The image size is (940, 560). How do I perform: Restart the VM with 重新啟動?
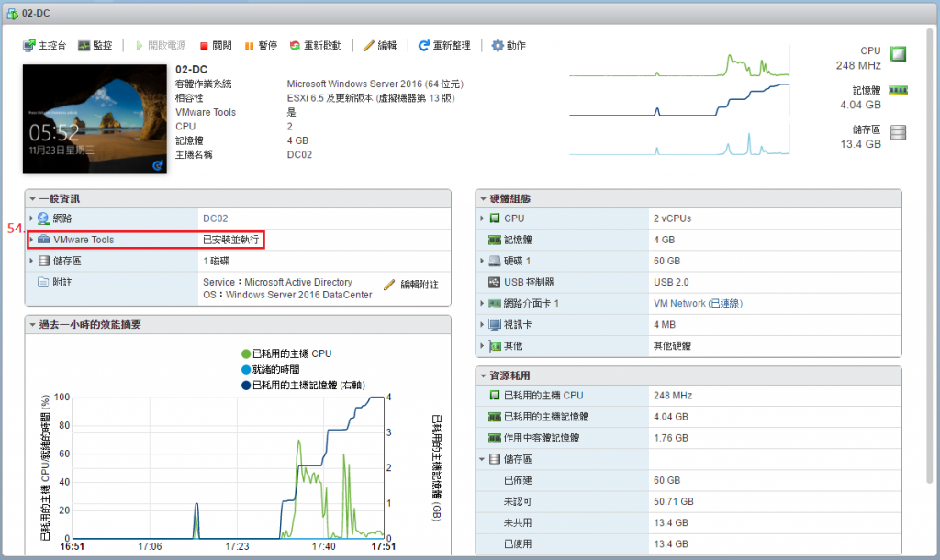tap(316, 46)
